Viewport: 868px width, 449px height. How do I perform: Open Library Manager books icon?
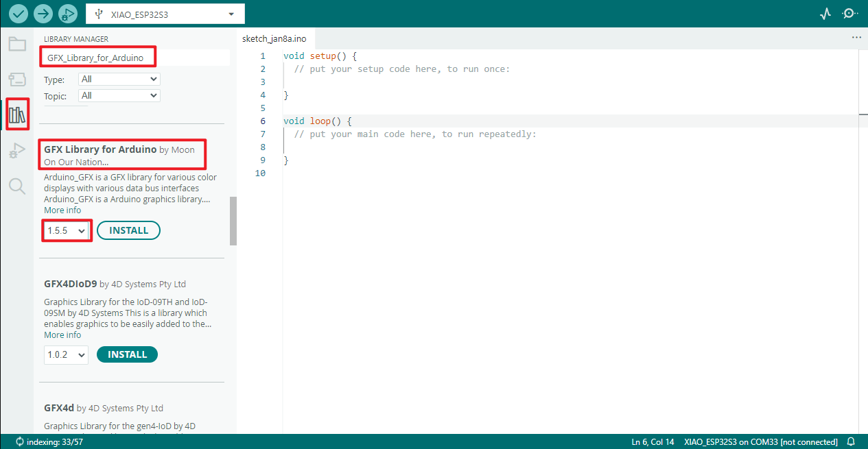pyautogui.click(x=17, y=114)
